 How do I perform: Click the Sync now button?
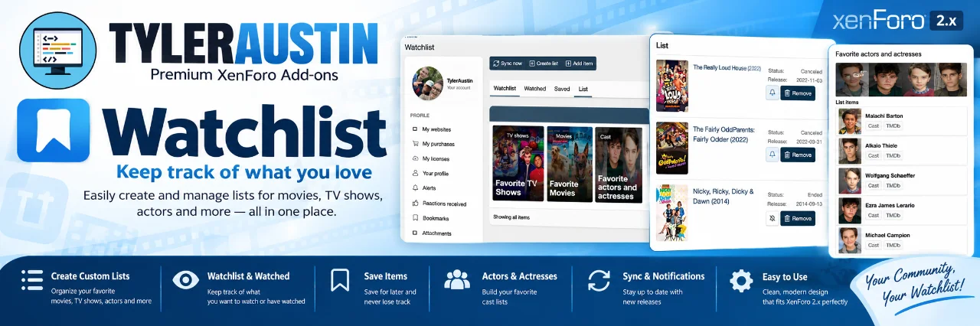click(x=508, y=64)
